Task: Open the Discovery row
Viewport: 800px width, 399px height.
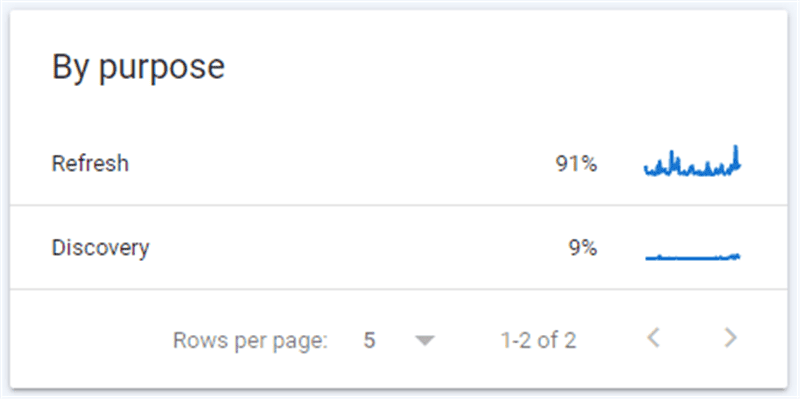Action: tap(398, 248)
